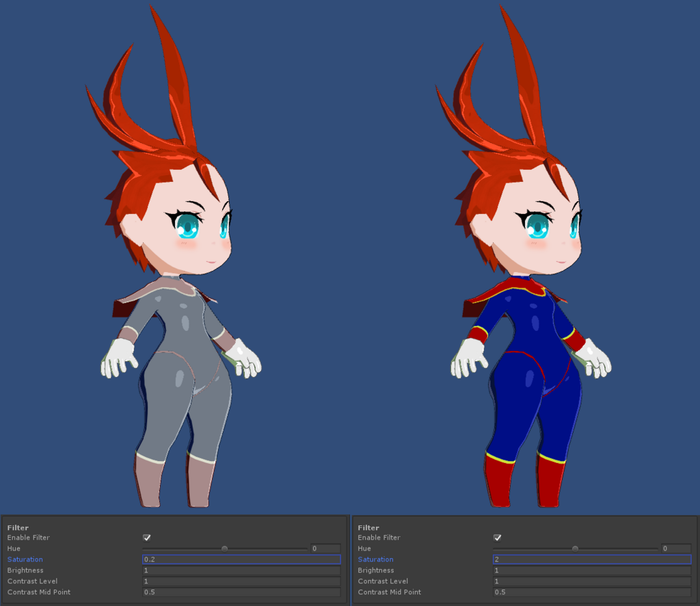
Task: Click the Brightness label in left panel
Action: (25, 570)
